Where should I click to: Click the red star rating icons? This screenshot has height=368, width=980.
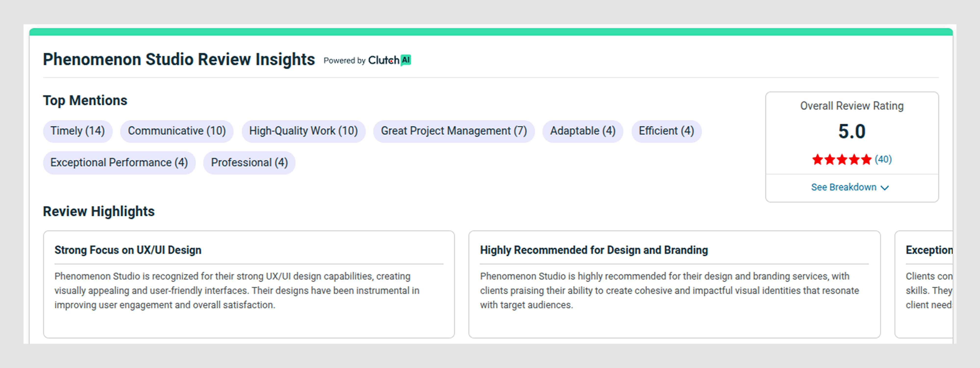(842, 159)
